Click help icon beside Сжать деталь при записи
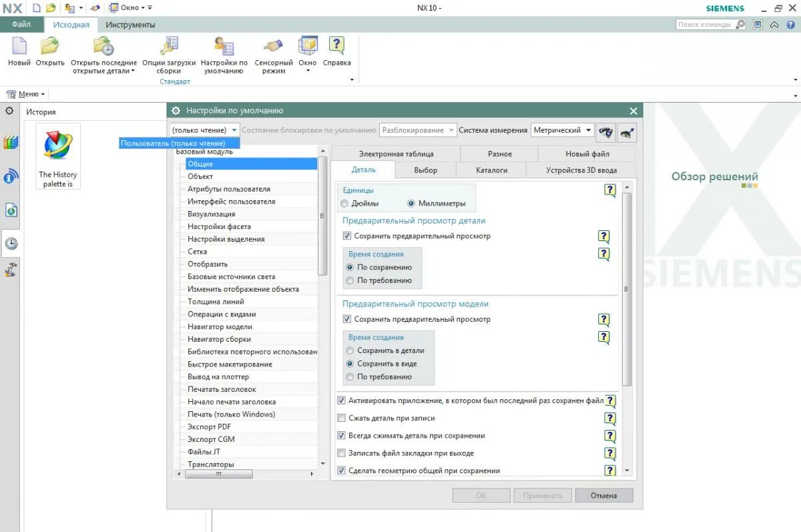 (610, 419)
